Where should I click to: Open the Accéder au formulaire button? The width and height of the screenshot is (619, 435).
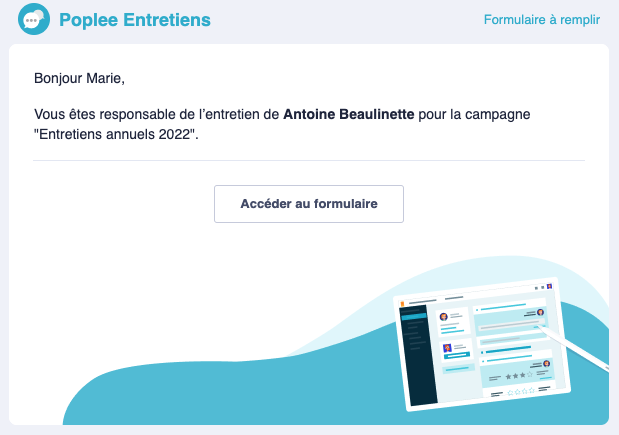coord(309,204)
